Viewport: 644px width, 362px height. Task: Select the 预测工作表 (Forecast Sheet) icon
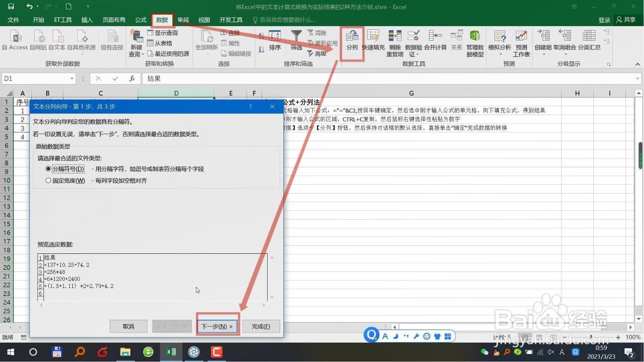pos(521,42)
